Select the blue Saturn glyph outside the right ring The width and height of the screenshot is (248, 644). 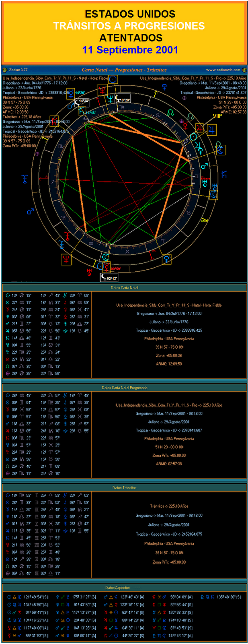(224, 174)
